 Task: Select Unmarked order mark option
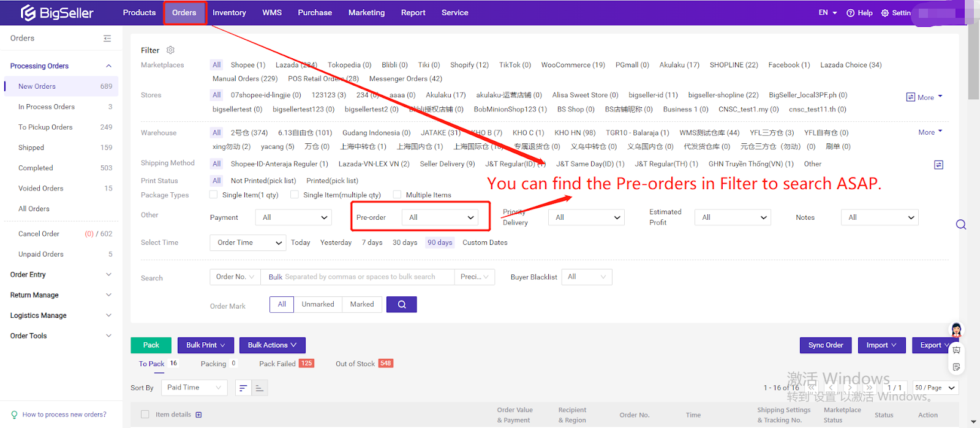(x=318, y=304)
